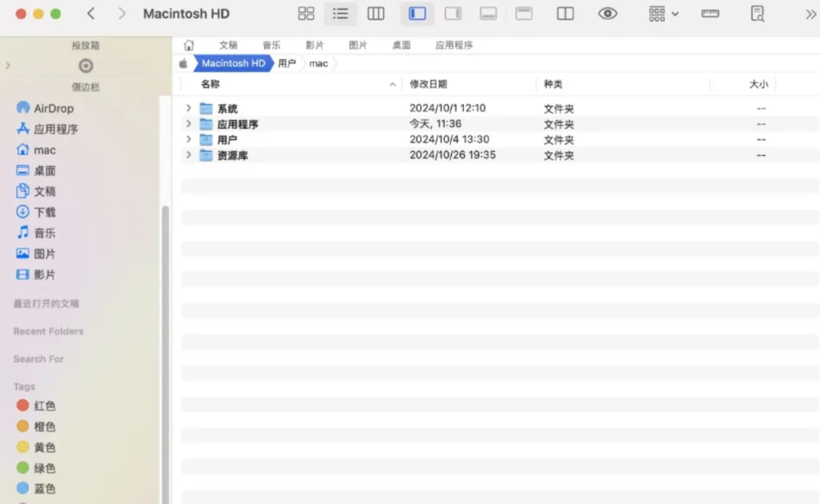Expand the 应用程序 folder row
The height and width of the screenshot is (504, 820).
click(x=189, y=124)
